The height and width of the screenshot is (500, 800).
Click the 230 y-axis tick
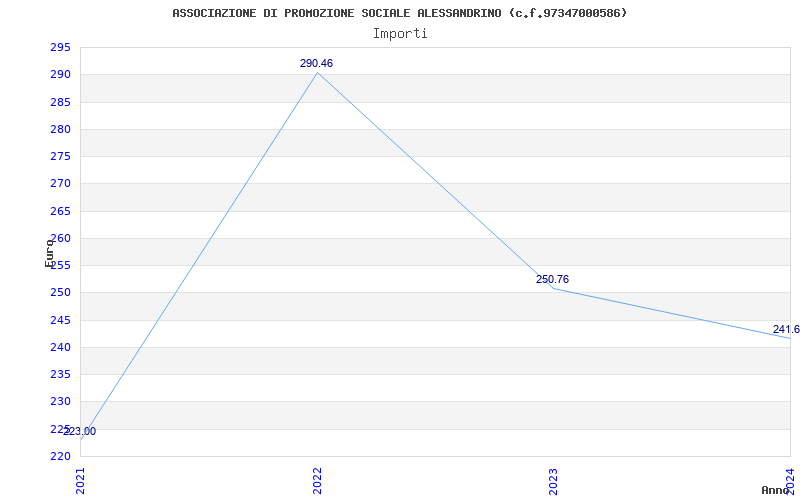pyautogui.click(x=60, y=402)
